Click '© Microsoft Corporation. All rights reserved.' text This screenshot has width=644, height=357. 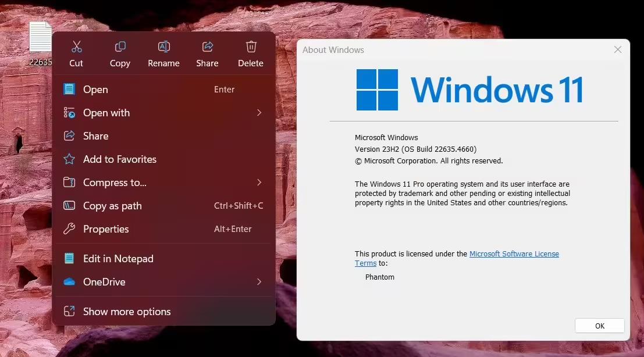429,161
